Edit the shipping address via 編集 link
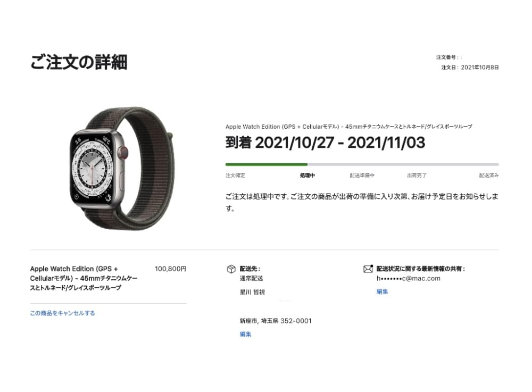532x392 pixels. click(x=245, y=335)
